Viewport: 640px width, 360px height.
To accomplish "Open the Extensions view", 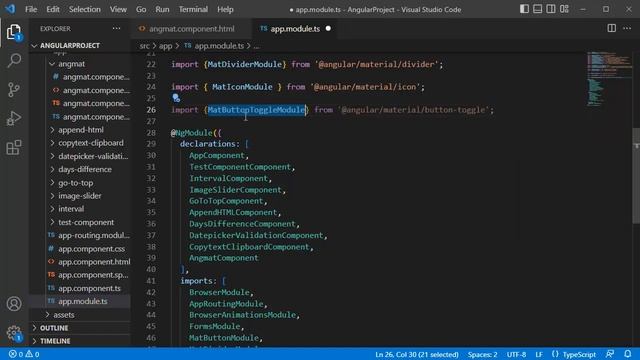I will coord(14,147).
